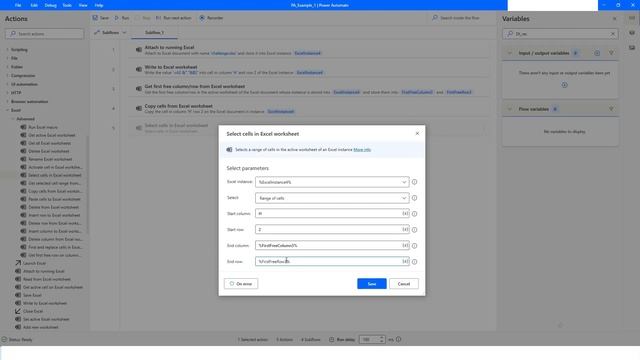The height and width of the screenshot is (360, 640).
Task: Select Delete Excel worksheet action
Action: point(49,151)
